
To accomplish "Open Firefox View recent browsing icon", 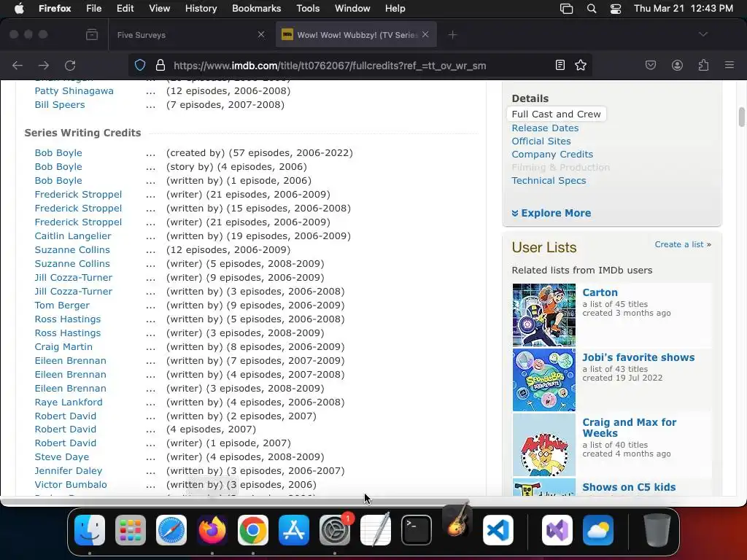I will [x=92, y=35].
